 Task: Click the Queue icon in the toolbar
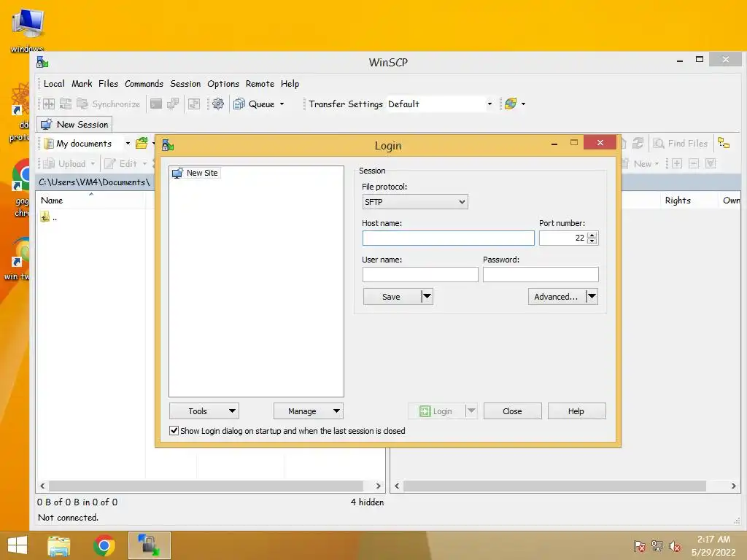pos(239,104)
